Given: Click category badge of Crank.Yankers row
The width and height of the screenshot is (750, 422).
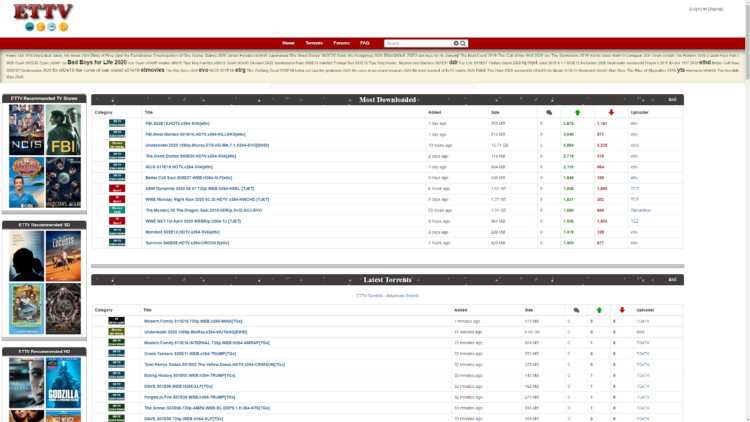Looking at the screenshot, I should [116, 354].
